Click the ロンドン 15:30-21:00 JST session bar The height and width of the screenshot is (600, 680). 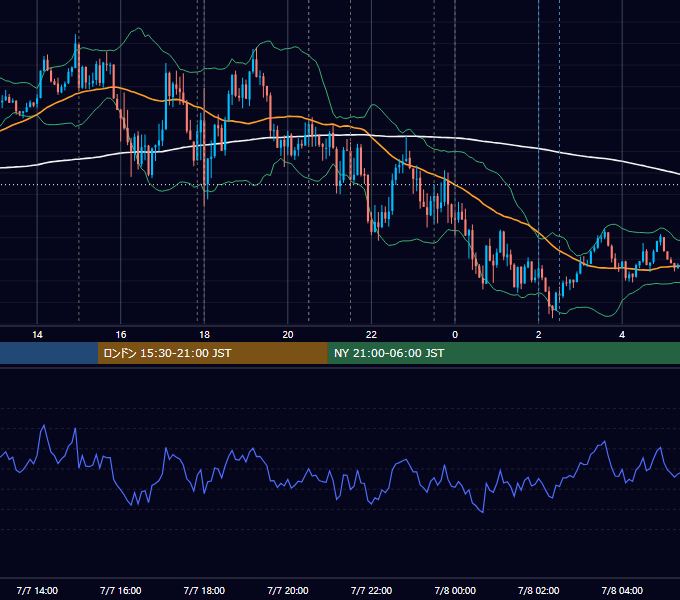tap(212, 353)
